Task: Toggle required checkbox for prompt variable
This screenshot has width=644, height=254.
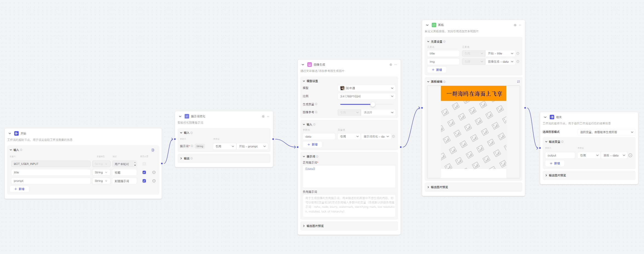Action: [x=144, y=181]
